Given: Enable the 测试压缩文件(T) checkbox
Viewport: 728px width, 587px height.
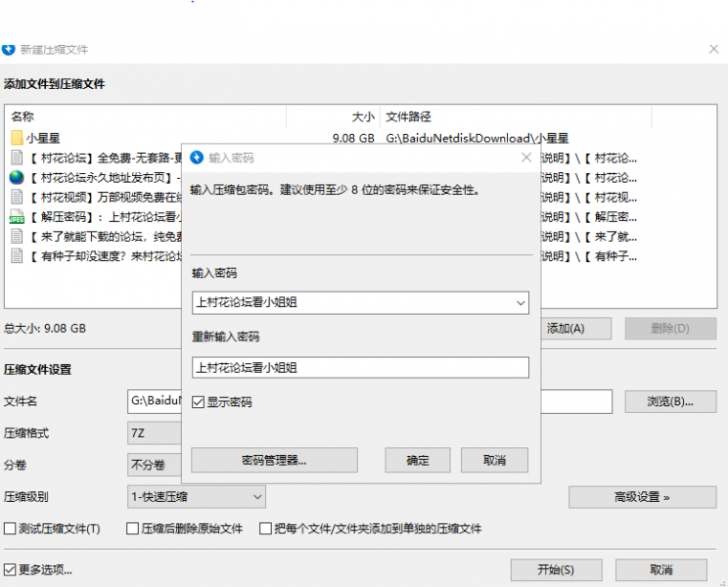Looking at the screenshot, I should [x=11, y=529].
